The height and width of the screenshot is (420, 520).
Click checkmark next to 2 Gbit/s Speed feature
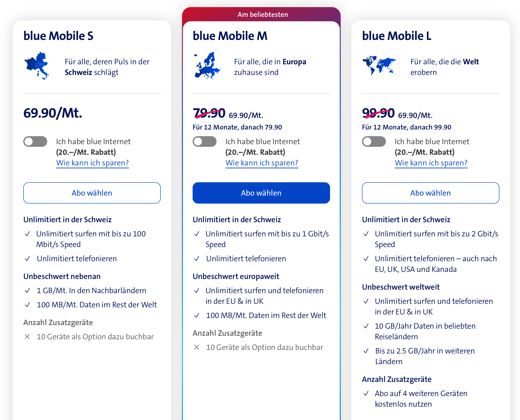click(366, 234)
